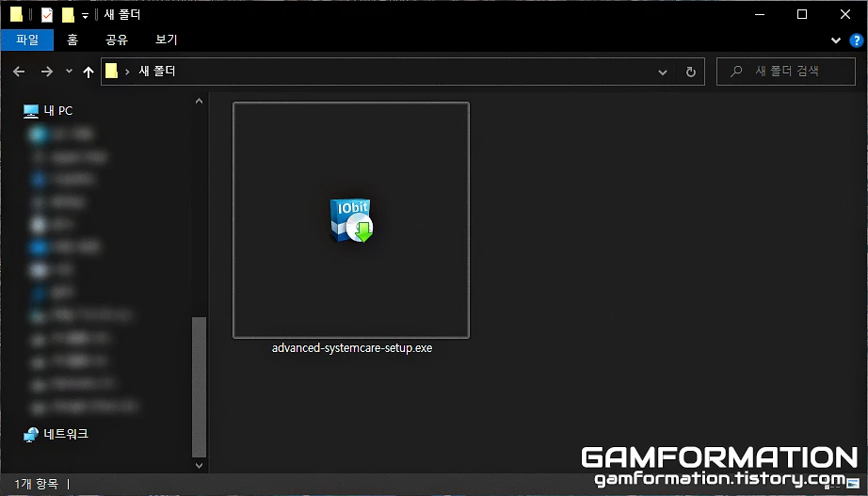Open the 보기 ribbon tab
Screen dimensions: 868x496
166,40
